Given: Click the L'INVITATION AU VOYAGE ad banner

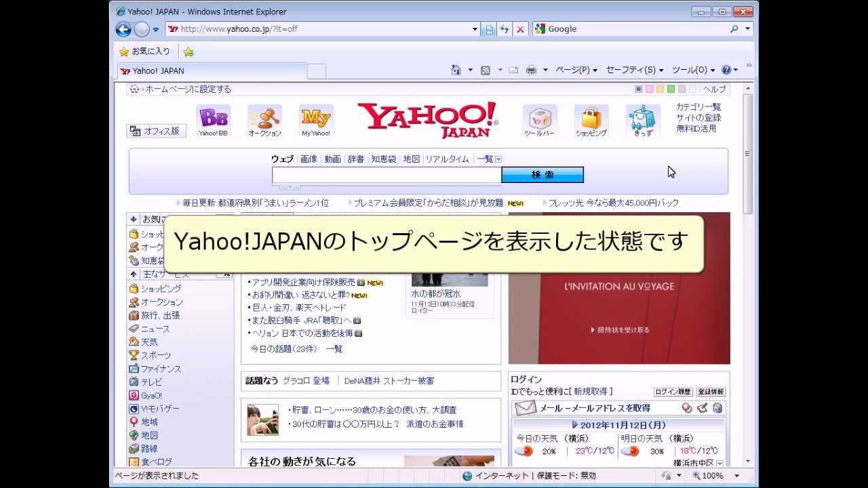Looking at the screenshot, I should pyautogui.click(x=619, y=288).
